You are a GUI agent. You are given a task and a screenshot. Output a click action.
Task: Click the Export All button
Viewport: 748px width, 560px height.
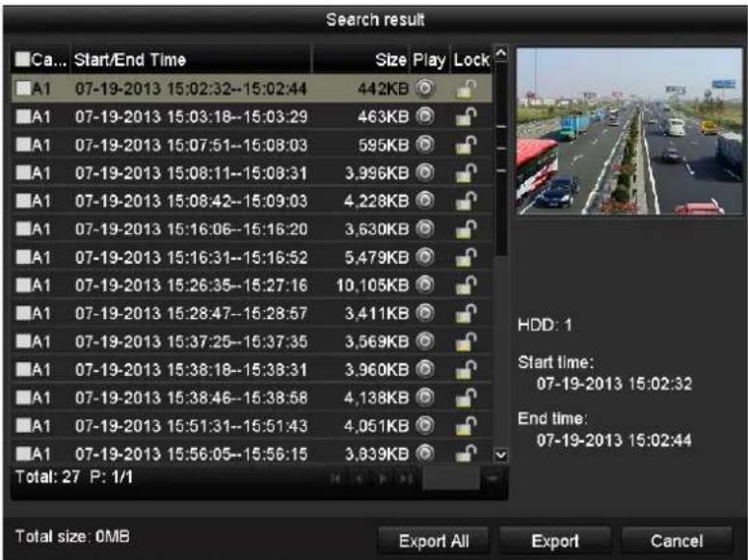click(x=433, y=541)
